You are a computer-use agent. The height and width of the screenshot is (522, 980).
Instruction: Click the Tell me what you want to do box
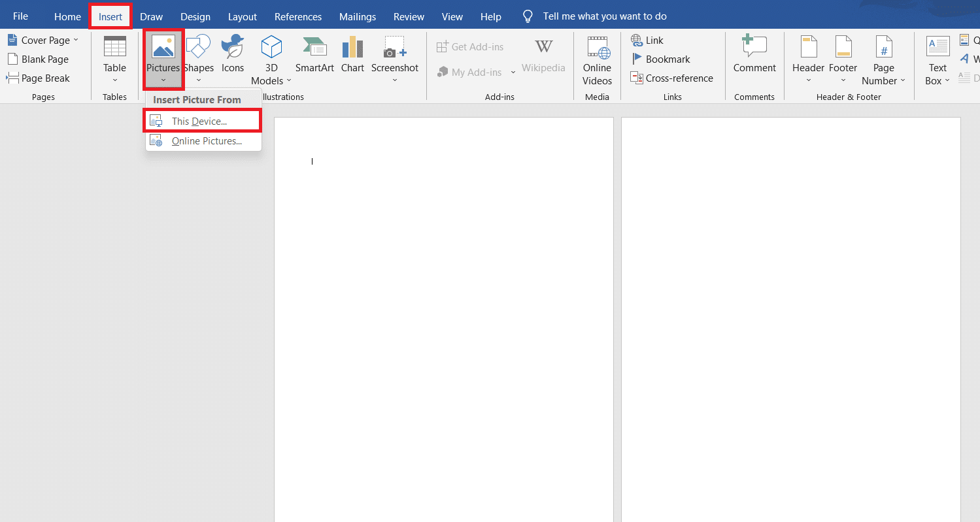pos(605,16)
